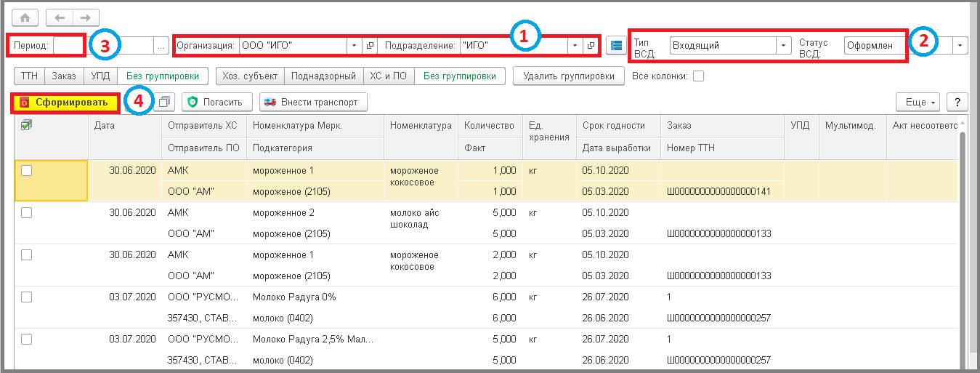Go to the Home page icon
The width and height of the screenshot is (980, 373).
click(25, 17)
